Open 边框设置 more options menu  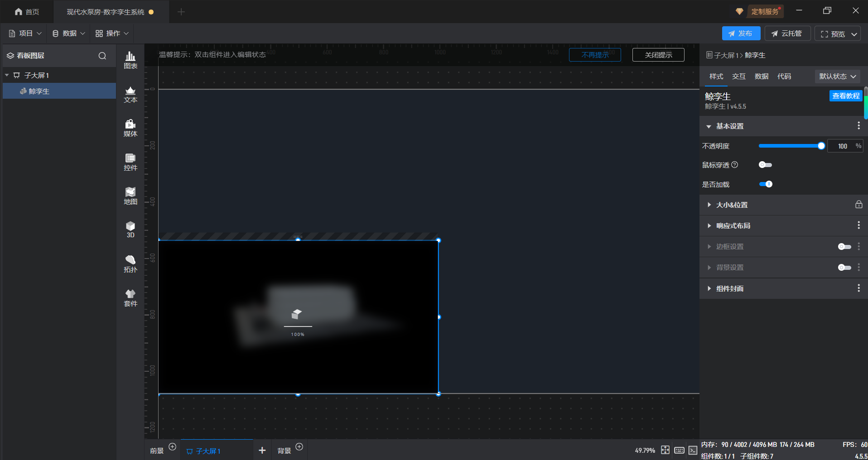tap(858, 246)
